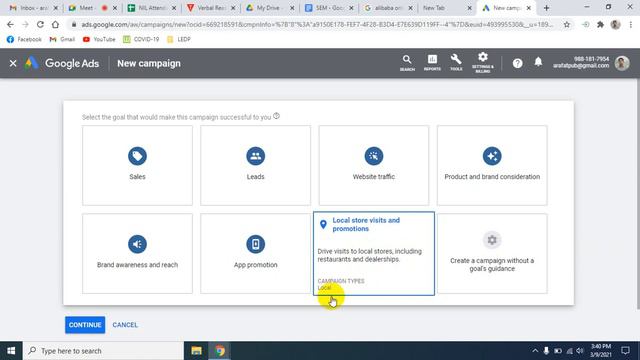Pick the Website traffic cursor icon
Screen dimensions: 640x360
[x=373, y=156]
